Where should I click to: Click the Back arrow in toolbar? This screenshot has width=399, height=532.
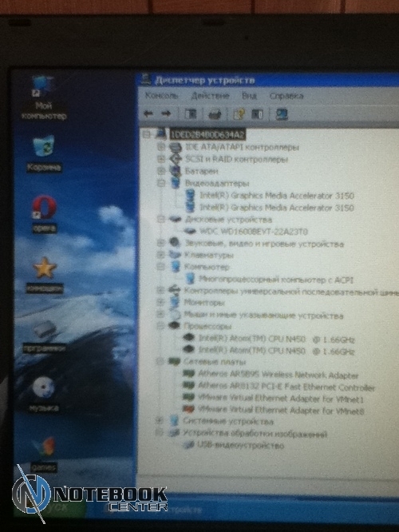click(x=148, y=113)
